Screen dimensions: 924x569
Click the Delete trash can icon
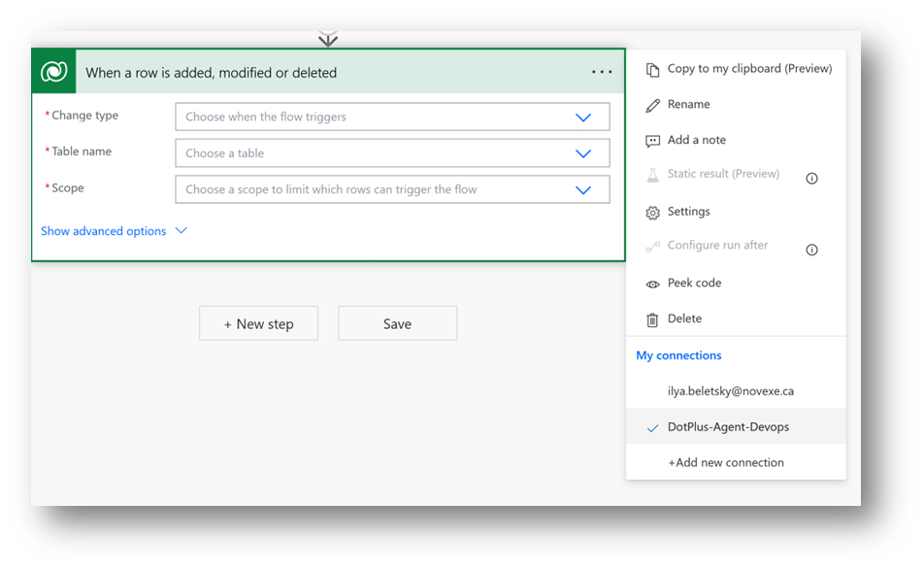(x=652, y=319)
